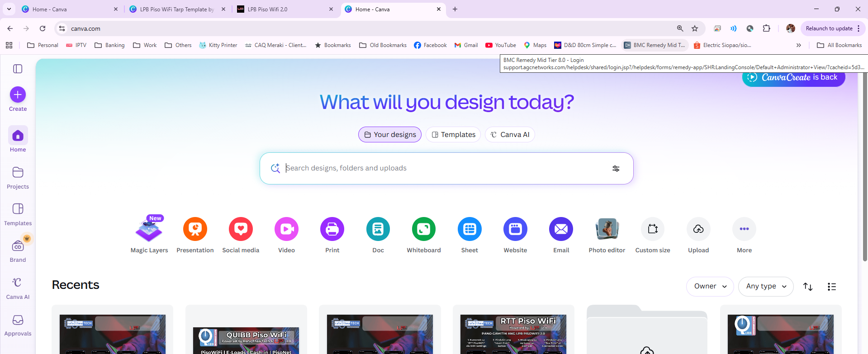Select the Your designs filter pill
Viewport: 868px width, 354px height.
point(390,135)
